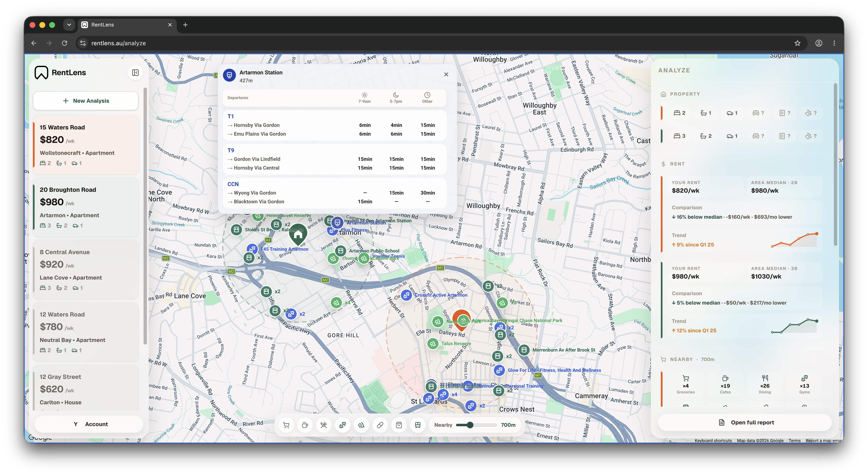This screenshot has width=868, height=475.
Task: Click the bills receipt chip in first property row
Action: point(784,113)
